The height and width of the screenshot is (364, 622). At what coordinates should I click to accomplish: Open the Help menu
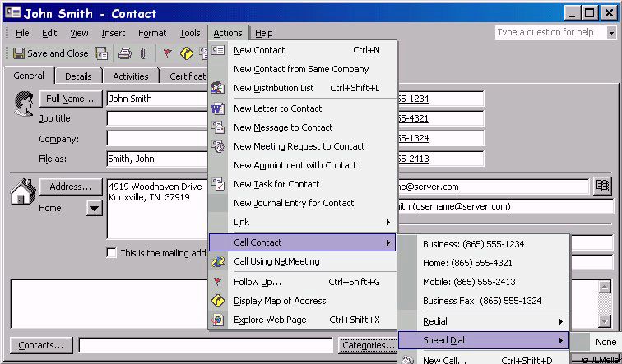pos(264,33)
